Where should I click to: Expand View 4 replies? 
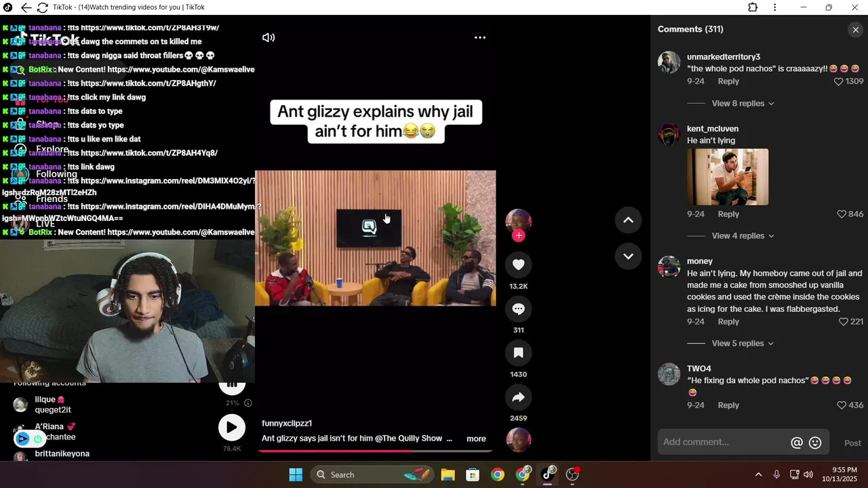[743, 236]
